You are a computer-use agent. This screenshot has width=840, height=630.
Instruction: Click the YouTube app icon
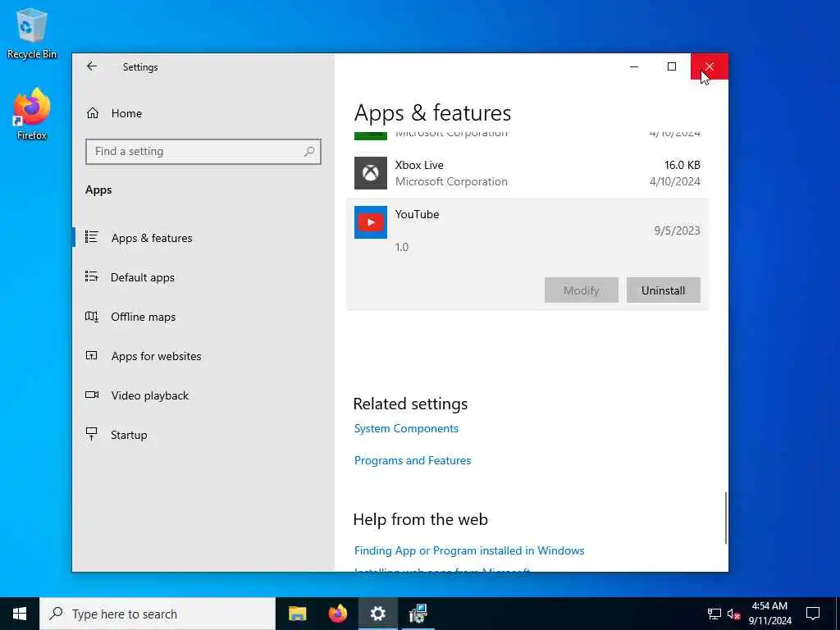pos(370,222)
